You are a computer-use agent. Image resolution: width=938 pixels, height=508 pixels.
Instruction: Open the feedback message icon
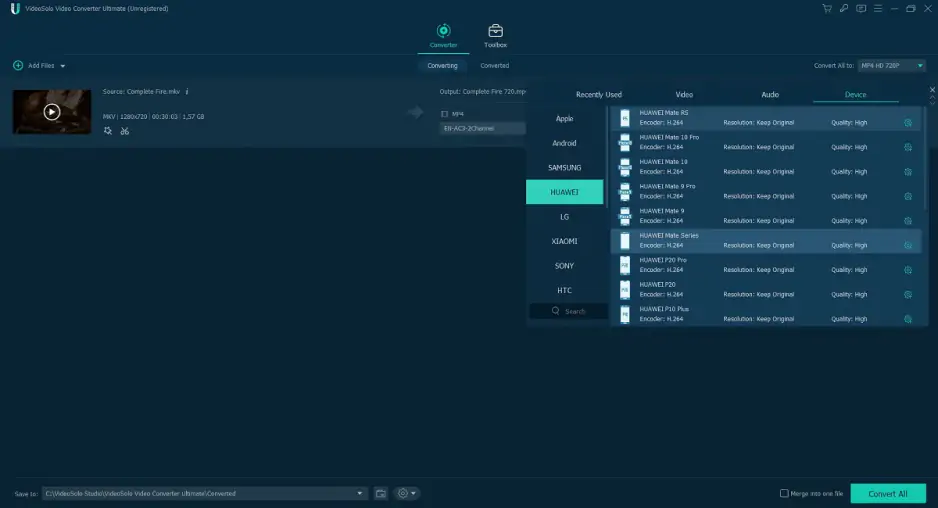(x=861, y=8)
